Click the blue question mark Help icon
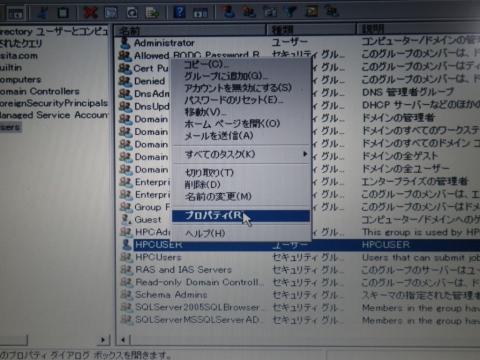This screenshot has height=360, width=480. tap(179, 12)
